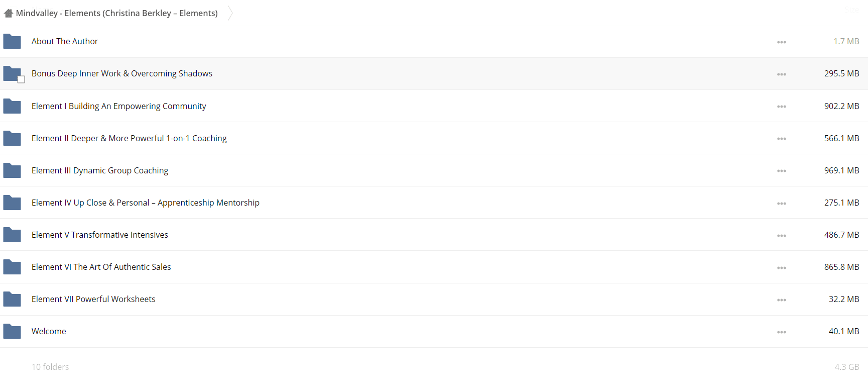
Task: Click folder icon for Element V Transformative Intensives
Action: [x=12, y=235]
